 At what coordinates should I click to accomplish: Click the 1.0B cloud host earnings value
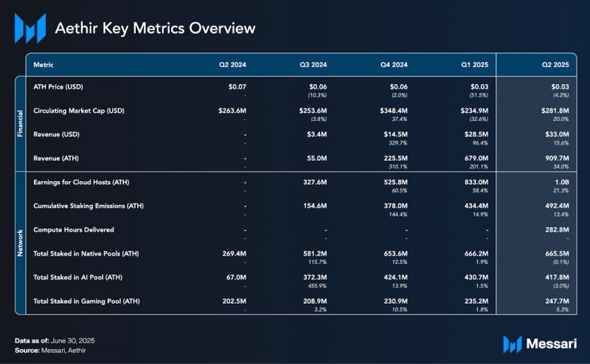click(562, 182)
